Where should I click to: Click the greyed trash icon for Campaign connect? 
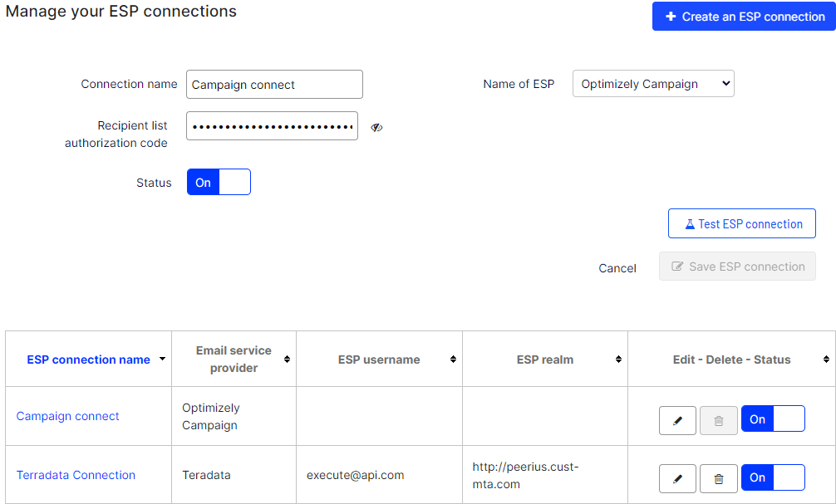719,420
